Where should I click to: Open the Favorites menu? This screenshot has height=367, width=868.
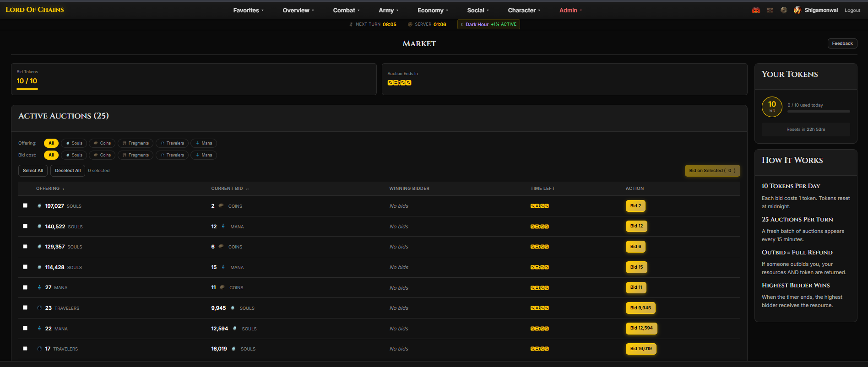248,10
